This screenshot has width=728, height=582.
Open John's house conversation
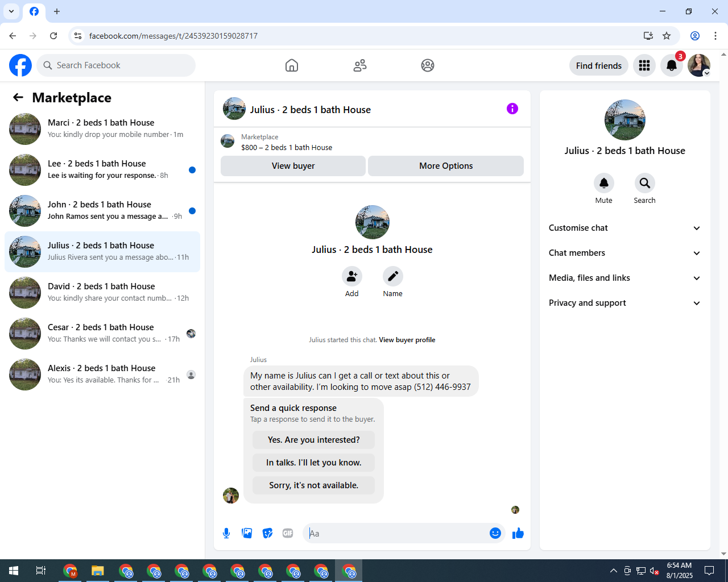coord(102,211)
